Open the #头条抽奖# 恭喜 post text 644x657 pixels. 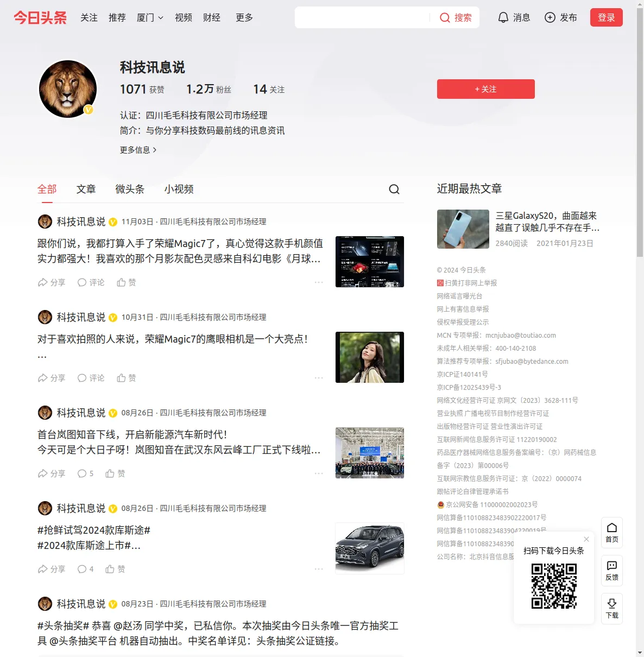point(218,633)
